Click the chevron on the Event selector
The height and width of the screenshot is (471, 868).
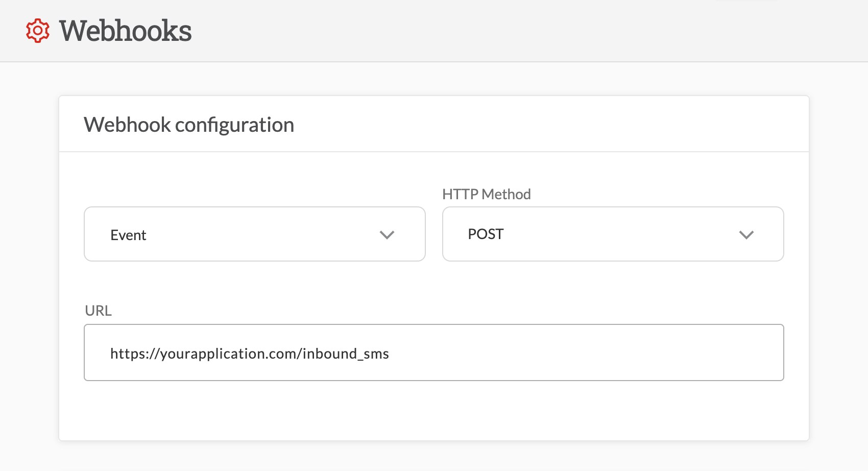(387, 234)
